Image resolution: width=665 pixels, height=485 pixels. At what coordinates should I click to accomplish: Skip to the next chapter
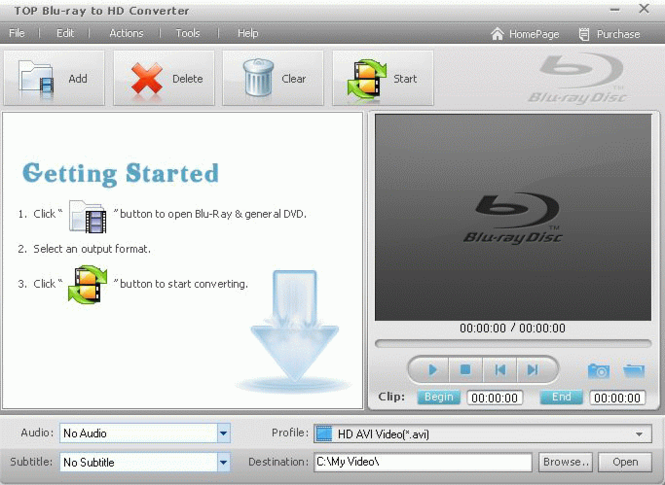click(x=533, y=370)
